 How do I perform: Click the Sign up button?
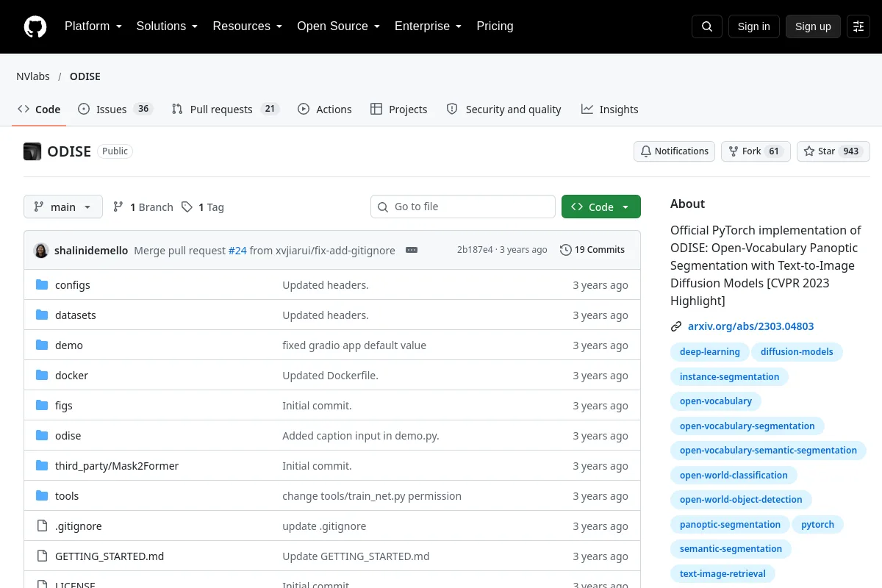pyautogui.click(x=813, y=26)
